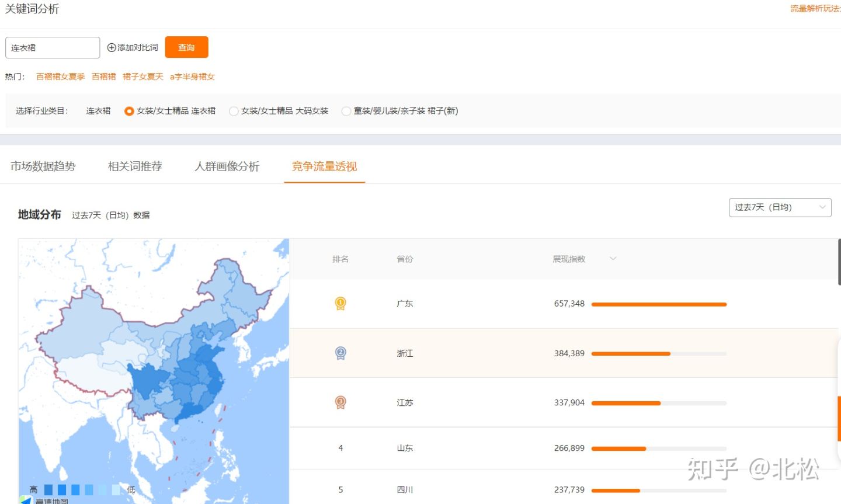Click province name 广东
The height and width of the screenshot is (504, 841).
[405, 304]
